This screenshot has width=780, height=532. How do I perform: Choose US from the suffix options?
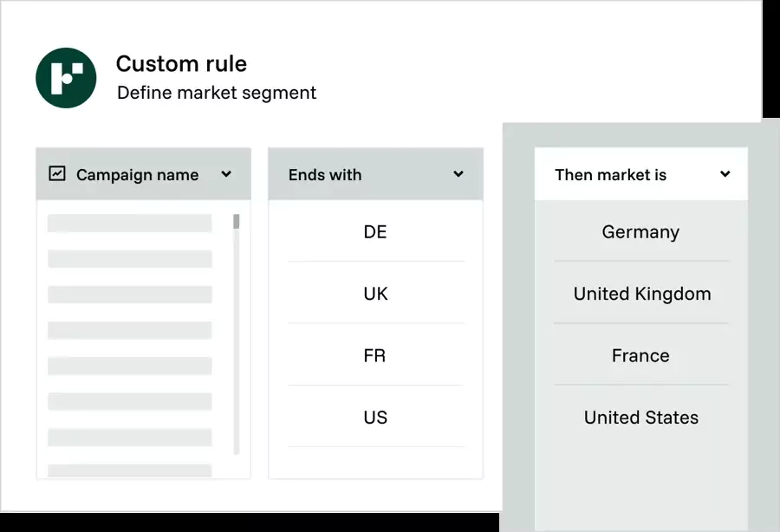click(x=374, y=418)
